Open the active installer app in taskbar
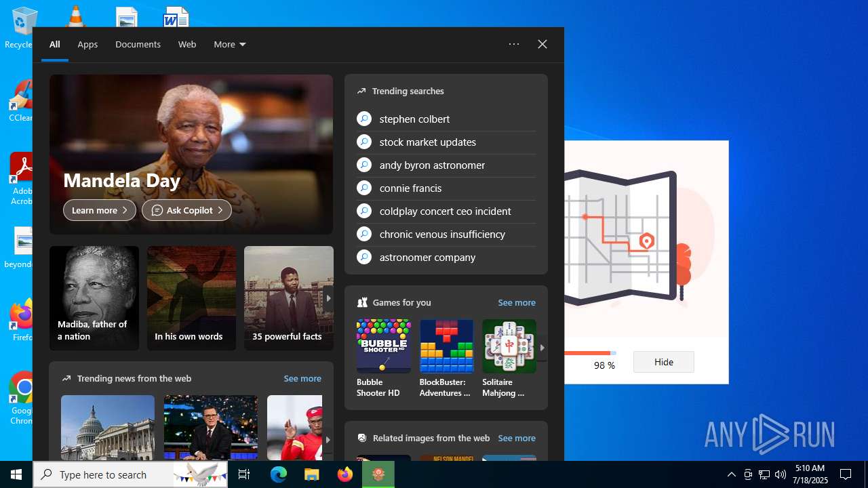868x488 pixels. (378, 474)
